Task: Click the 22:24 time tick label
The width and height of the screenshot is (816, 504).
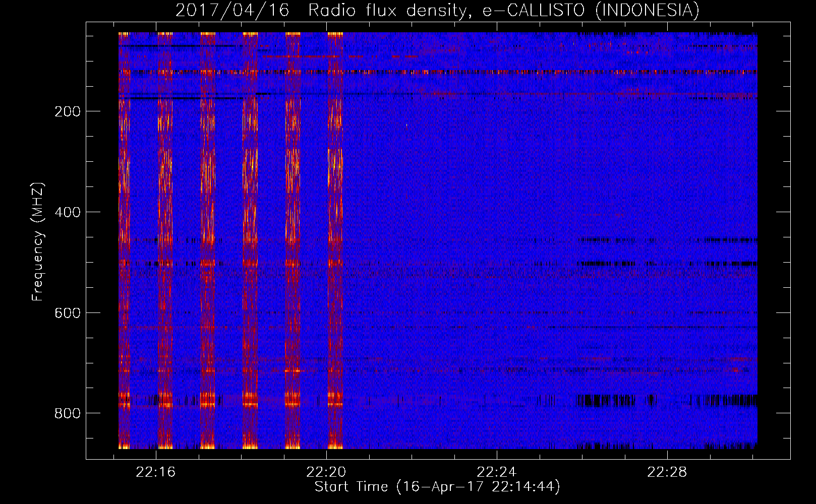Action: point(497,472)
